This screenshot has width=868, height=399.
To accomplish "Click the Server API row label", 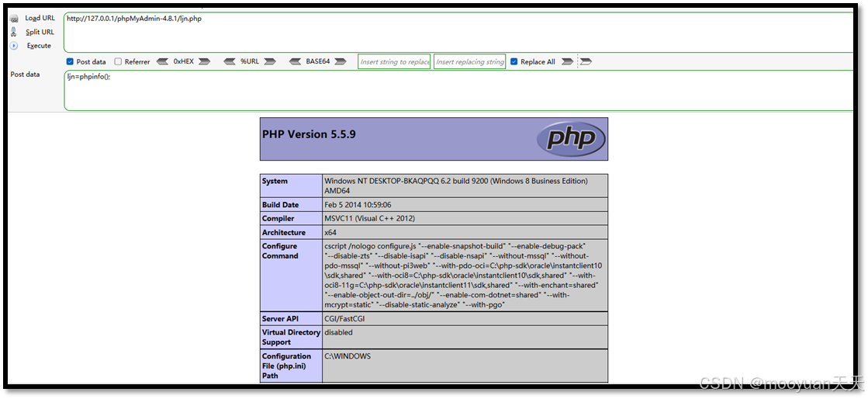I will pos(281,318).
